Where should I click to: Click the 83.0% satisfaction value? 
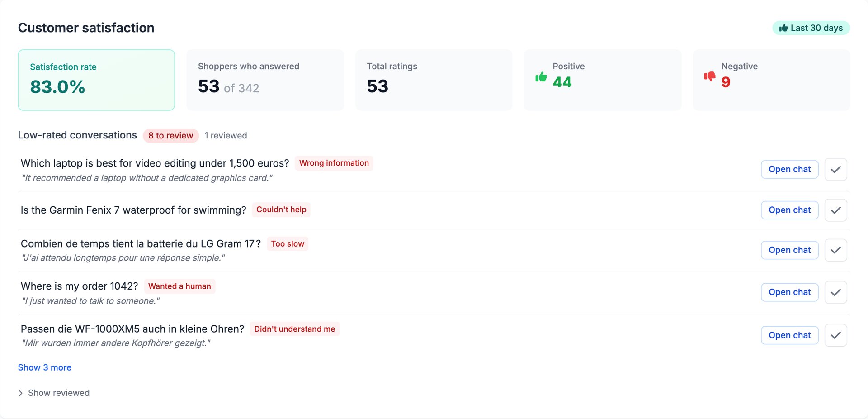[58, 87]
